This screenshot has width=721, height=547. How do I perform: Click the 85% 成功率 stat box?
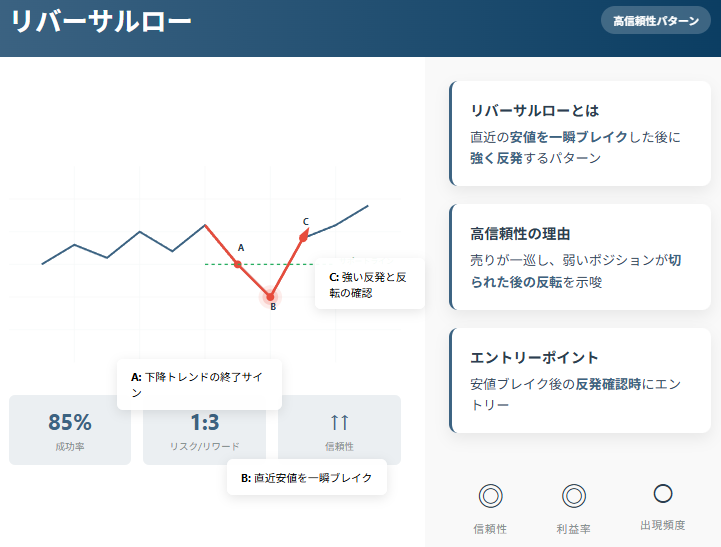coord(70,430)
